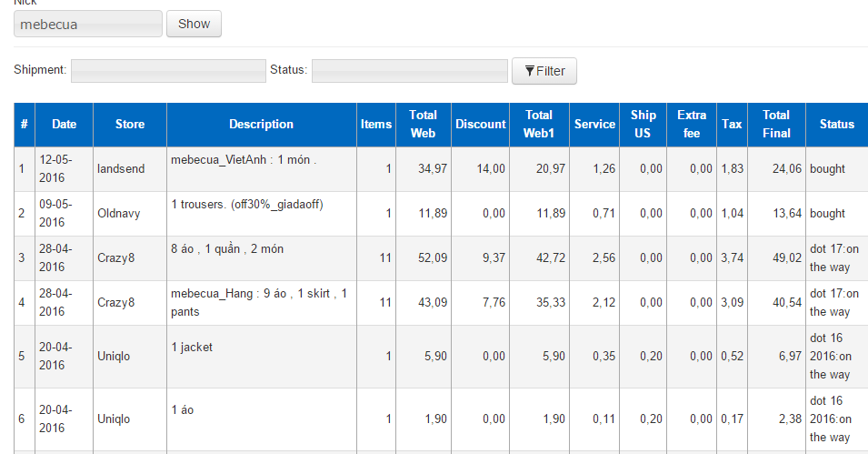The width and height of the screenshot is (868, 454).
Task: Click the Items column header
Action: click(376, 125)
